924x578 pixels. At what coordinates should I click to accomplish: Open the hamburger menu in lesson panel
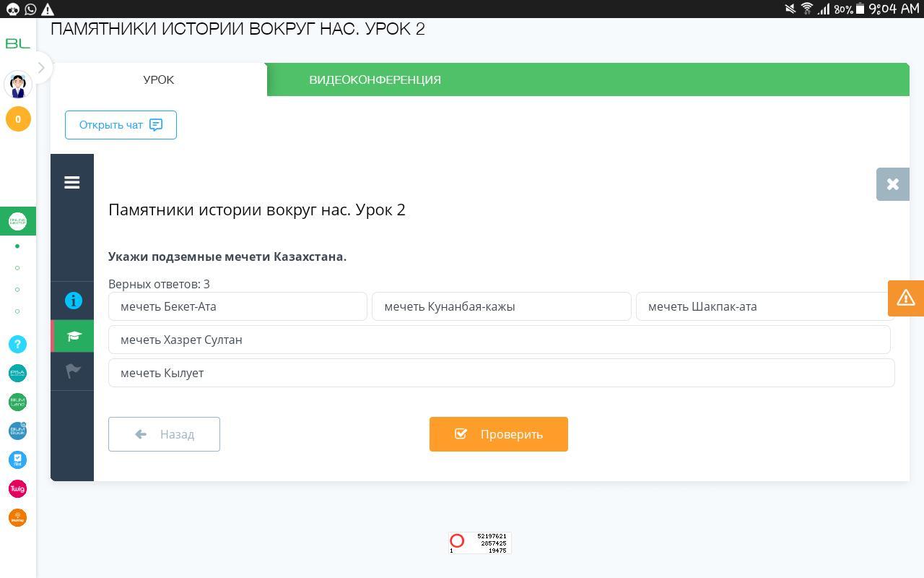click(71, 183)
